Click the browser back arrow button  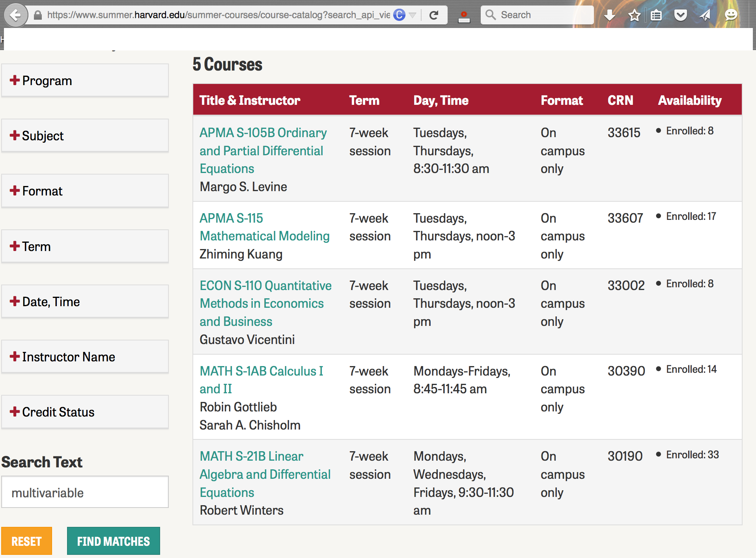tap(15, 15)
